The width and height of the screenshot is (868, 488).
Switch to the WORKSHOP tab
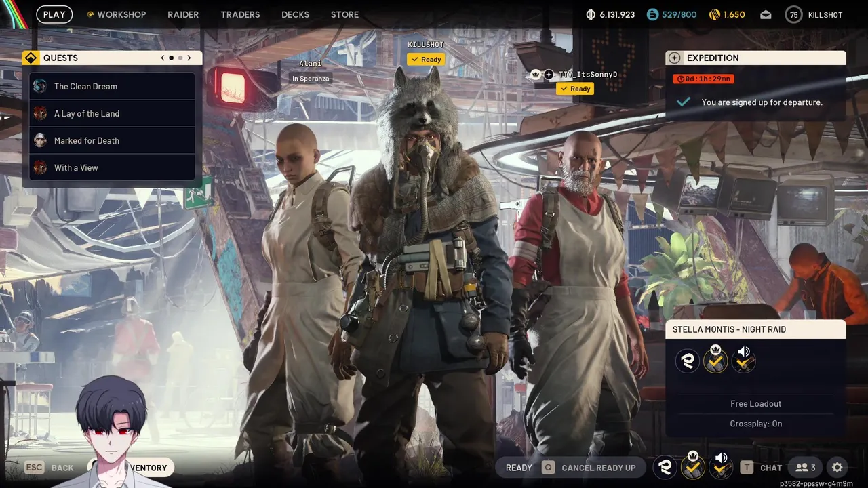117,14
